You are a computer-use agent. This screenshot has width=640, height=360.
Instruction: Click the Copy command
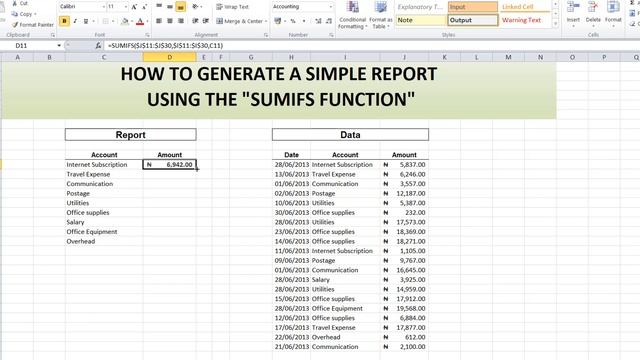(23, 14)
